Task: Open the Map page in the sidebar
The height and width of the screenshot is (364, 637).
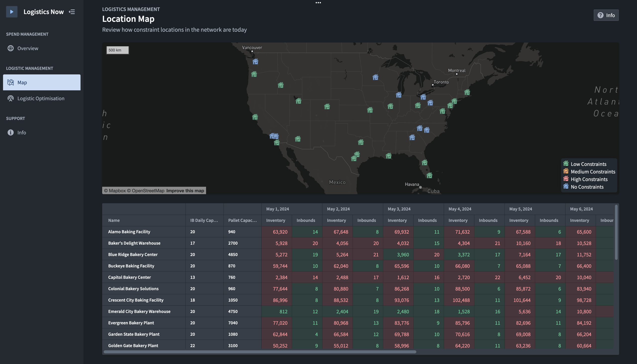Action: pos(42,82)
